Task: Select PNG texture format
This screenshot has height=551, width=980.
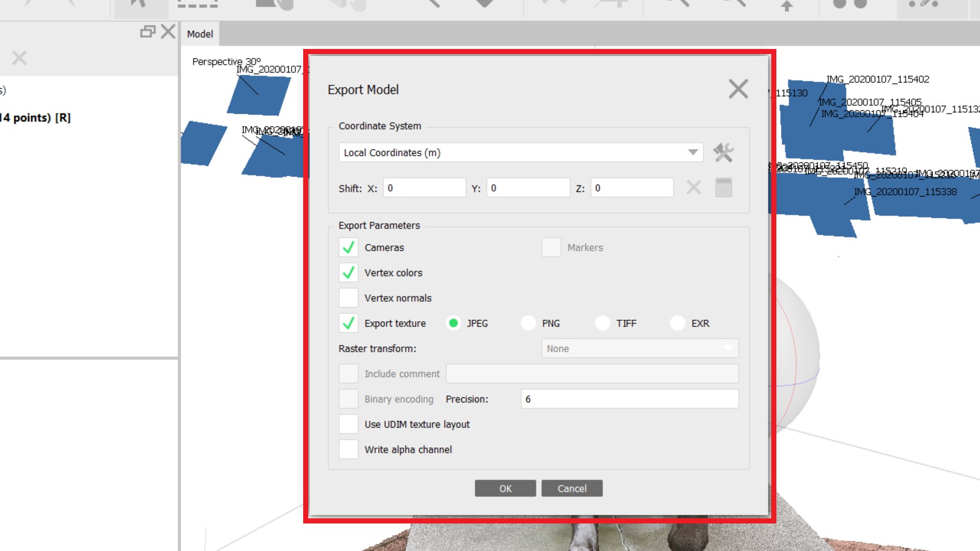Action: (528, 323)
